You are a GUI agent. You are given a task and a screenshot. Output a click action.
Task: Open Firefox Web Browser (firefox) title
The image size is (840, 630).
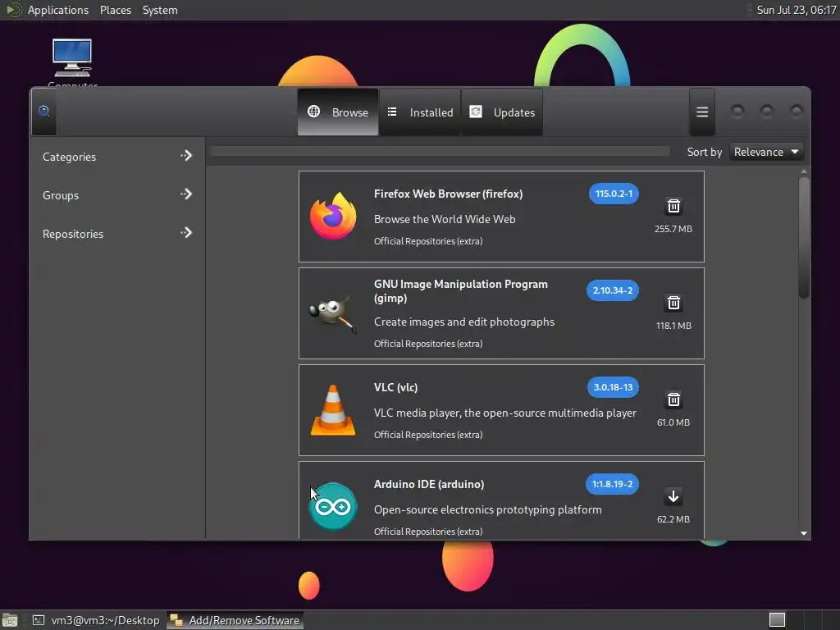click(x=449, y=194)
